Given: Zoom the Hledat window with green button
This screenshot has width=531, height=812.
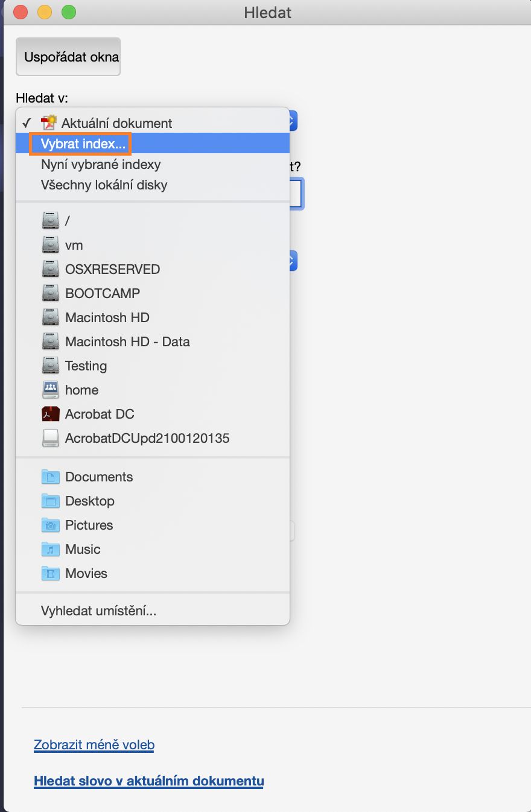Looking at the screenshot, I should pyautogui.click(x=69, y=12).
